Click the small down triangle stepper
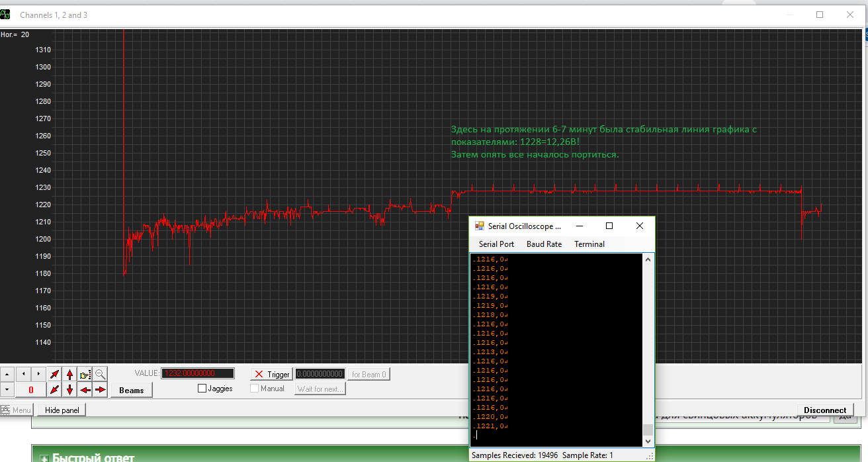Image resolution: width=868 pixels, height=462 pixels. coord(7,390)
